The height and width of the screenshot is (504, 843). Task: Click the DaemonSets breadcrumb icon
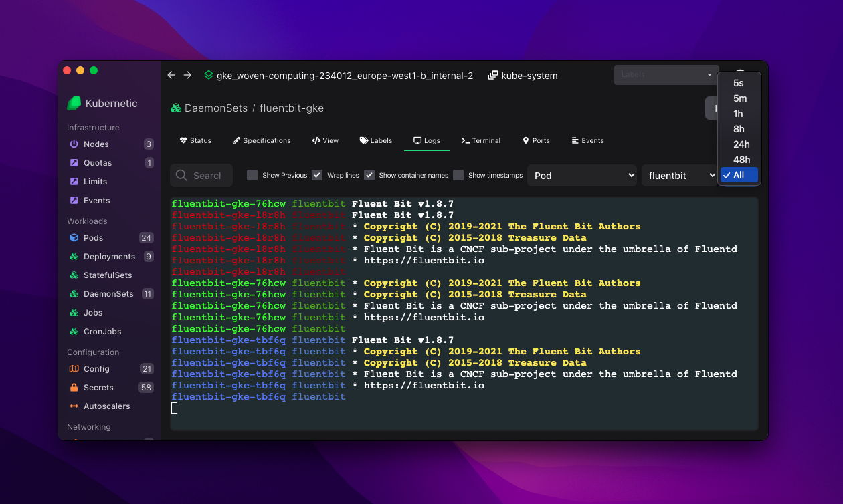pyautogui.click(x=176, y=108)
